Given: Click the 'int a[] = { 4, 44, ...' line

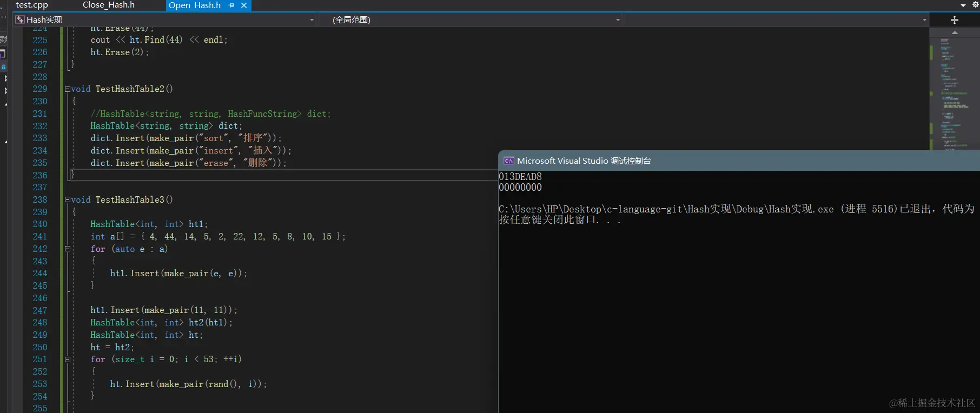Looking at the screenshot, I should click(218, 237).
